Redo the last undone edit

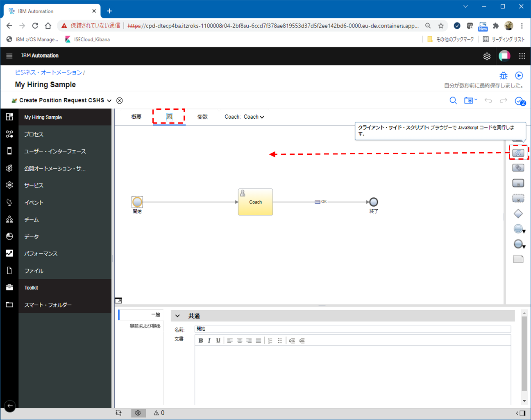pyautogui.click(x=504, y=100)
